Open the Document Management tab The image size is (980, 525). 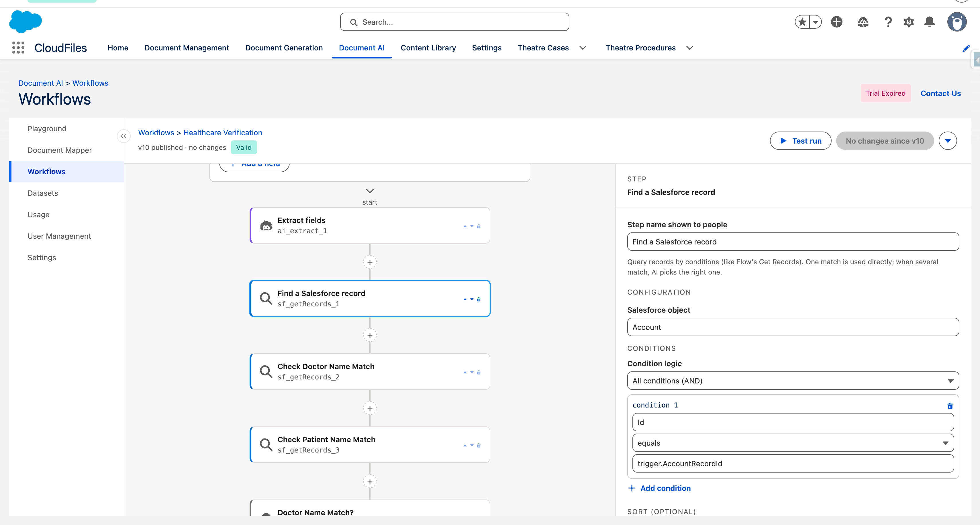click(x=187, y=48)
